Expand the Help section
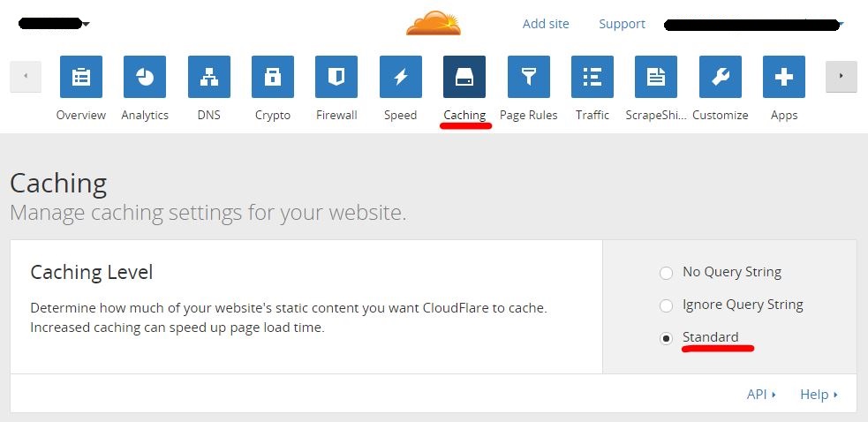 pos(819,395)
